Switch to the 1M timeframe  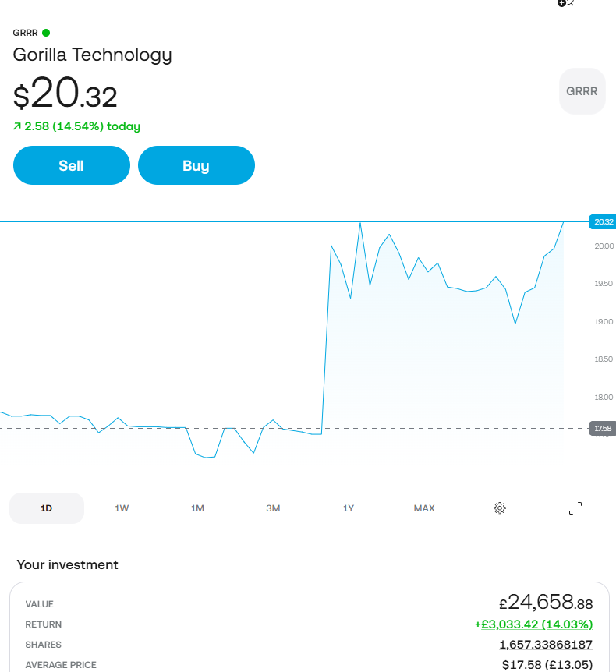point(197,508)
